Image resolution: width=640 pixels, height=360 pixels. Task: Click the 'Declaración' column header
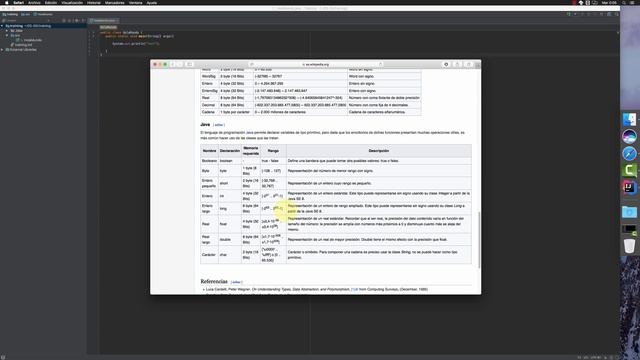pos(230,151)
